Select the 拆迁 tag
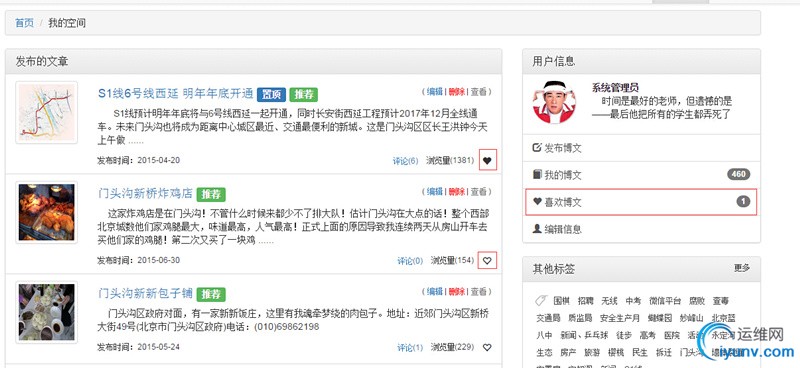Viewport: 800px width, 368px height. click(664, 353)
